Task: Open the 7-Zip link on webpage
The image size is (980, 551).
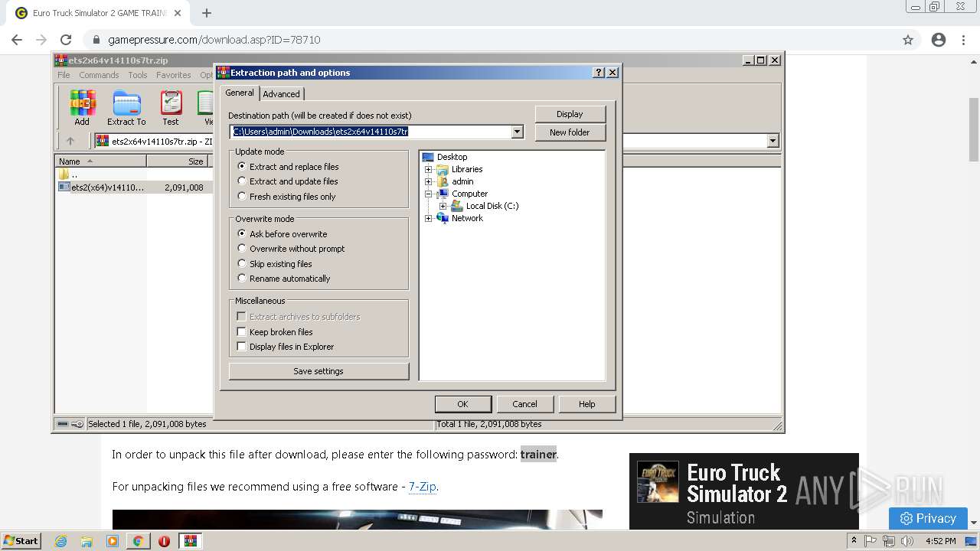Action: click(423, 487)
